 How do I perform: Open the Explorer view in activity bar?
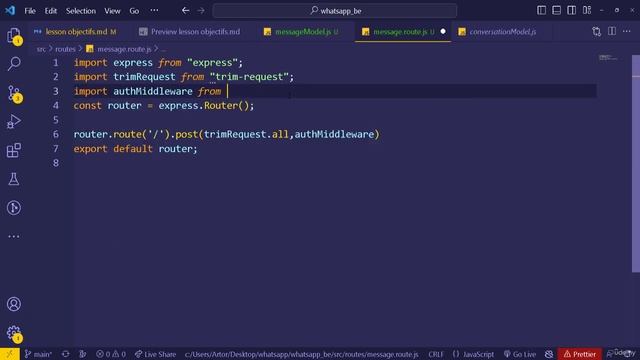coord(14,36)
